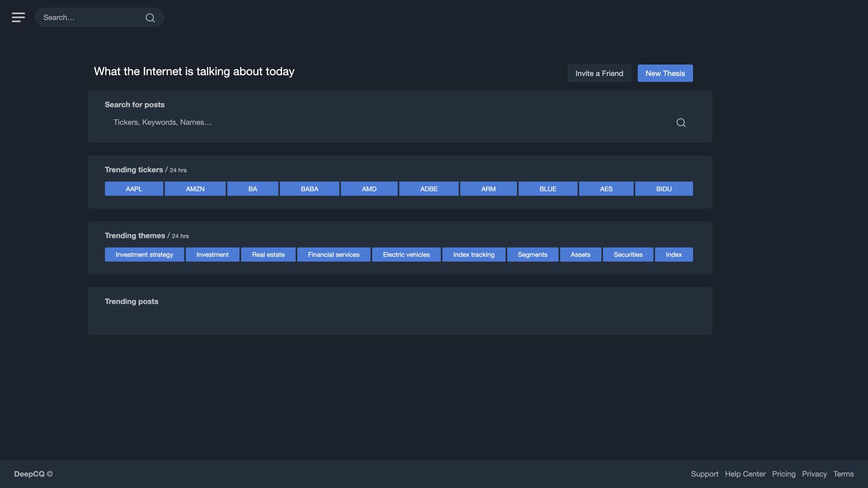Open the hamburger menu icon
Image resolution: width=868 pixels, height=488 pixels.
pos(18,17)
